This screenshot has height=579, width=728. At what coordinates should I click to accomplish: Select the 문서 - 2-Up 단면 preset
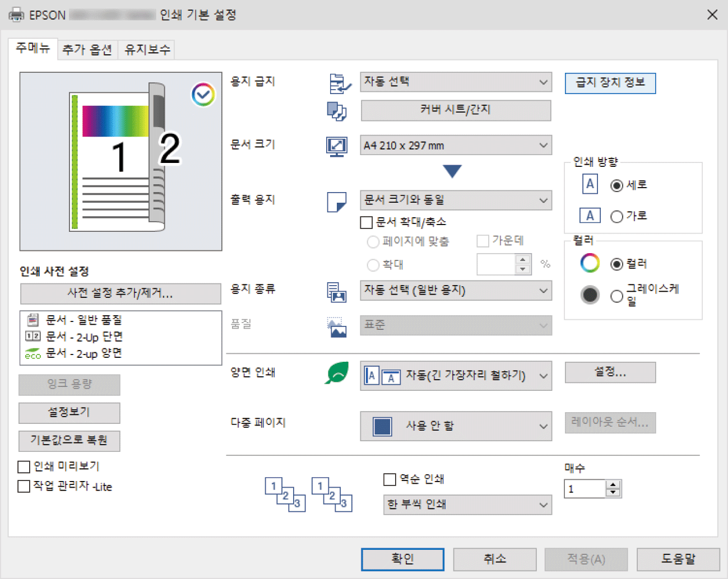(x=84, y=337)
